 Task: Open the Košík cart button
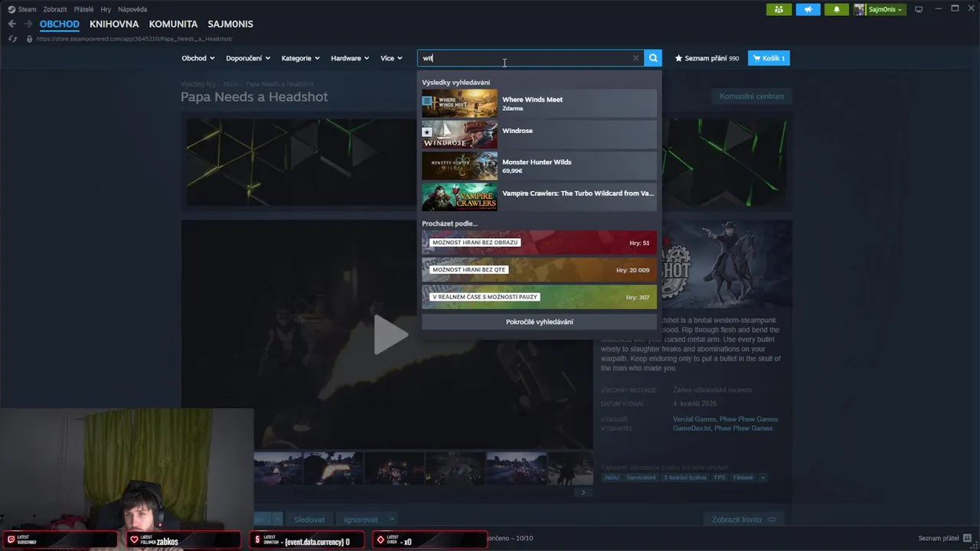pos(769,58)
